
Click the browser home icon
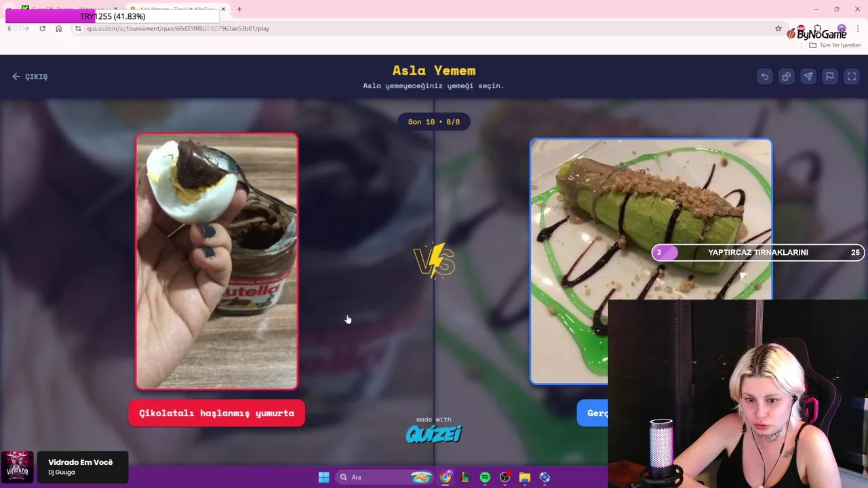(x=58, y=28)
